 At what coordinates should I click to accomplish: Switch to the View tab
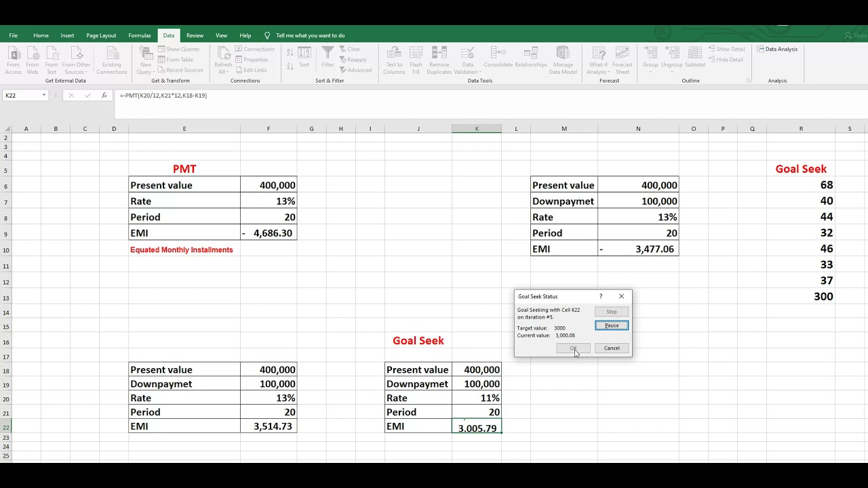[221, 35]
